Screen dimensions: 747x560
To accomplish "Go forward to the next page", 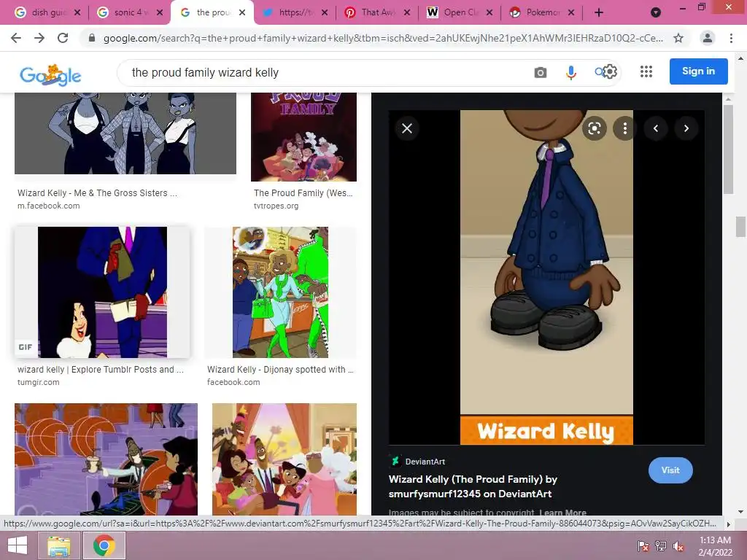I will tap(39, 38).
